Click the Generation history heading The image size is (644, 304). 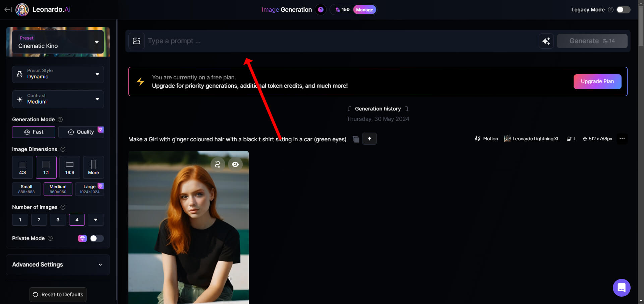[x=378, y=109]
